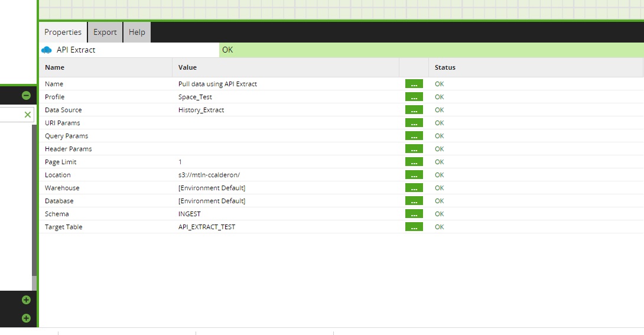Change S3 Location via ellipsis button

point(414,175)
